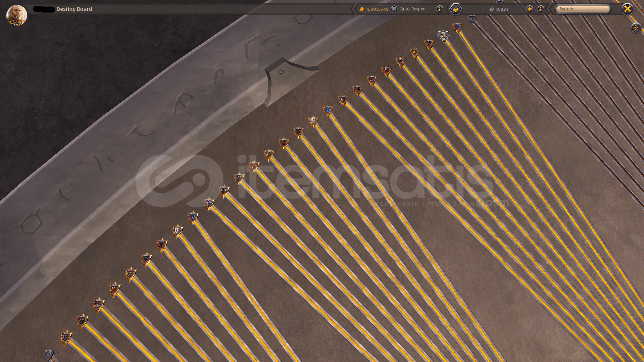Screen dimensions: 644x362
Task: Click the plus icon beside 9,027
Action: coord(529,9)
